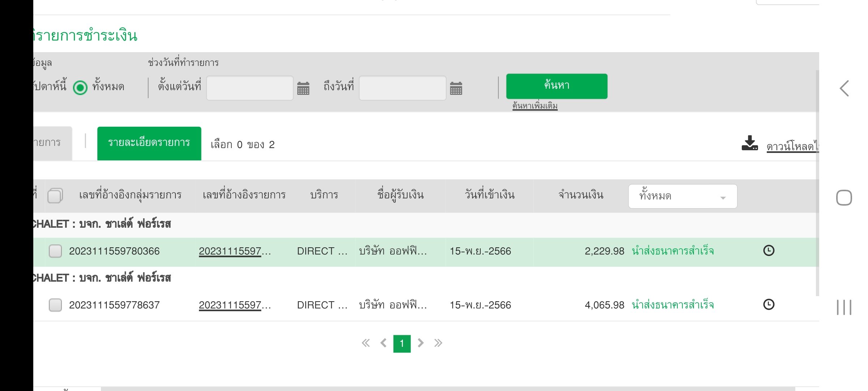Open the end date calendar picker

(x=456, y=88)
